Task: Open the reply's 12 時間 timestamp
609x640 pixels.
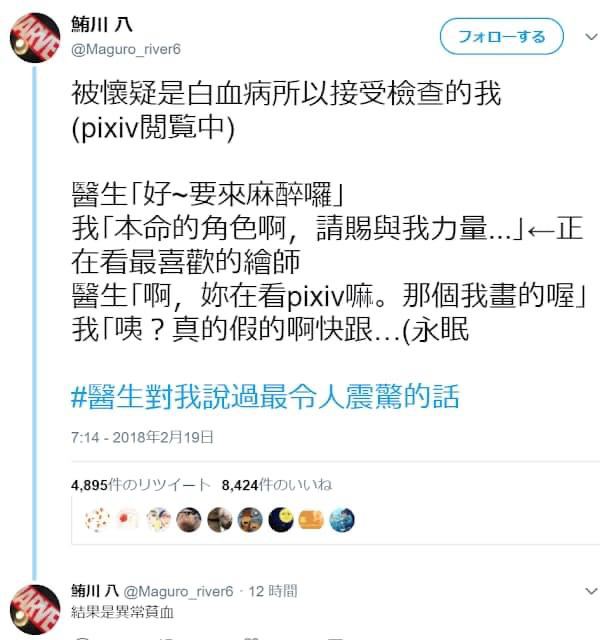Action: 273,591
